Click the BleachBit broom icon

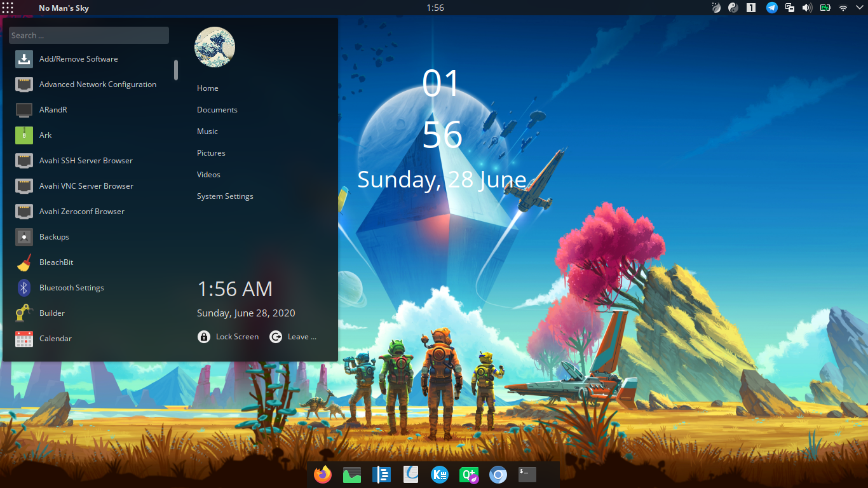(24, 262)
